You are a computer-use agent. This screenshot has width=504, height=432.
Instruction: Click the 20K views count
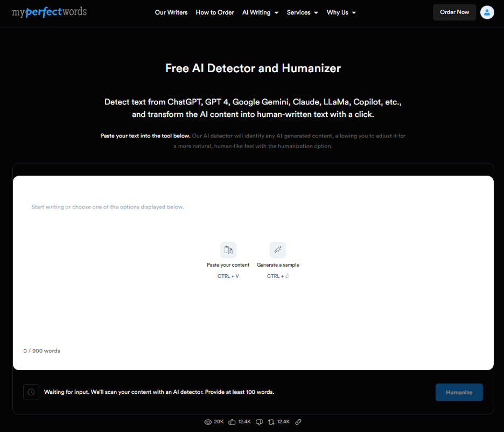pos(219,422)
